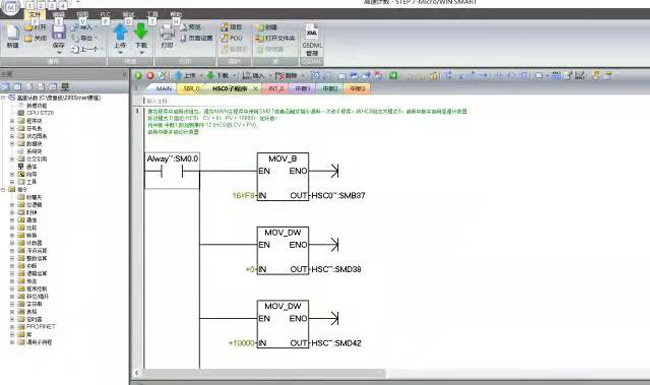The height and width of the screenshot is (385, 650).
Task: Click the red Stop button in editor toolbar
Action: (150, 75)
